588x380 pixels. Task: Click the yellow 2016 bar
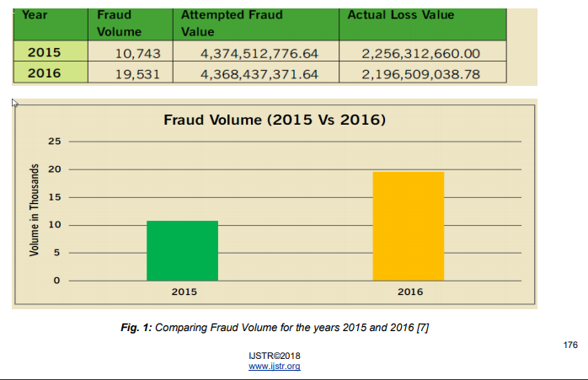409,226
